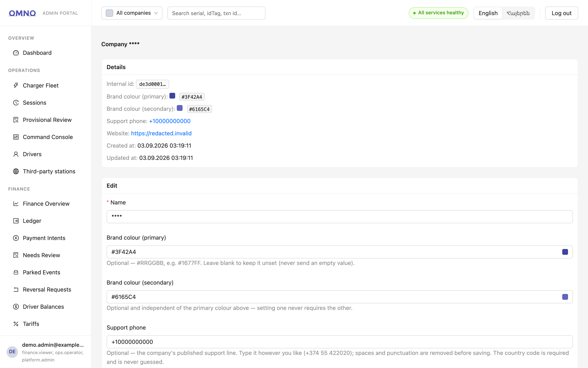Click the Reversal Requests rollback icon
Viewport: 588px width, 368px height.
tap(16, 289)
